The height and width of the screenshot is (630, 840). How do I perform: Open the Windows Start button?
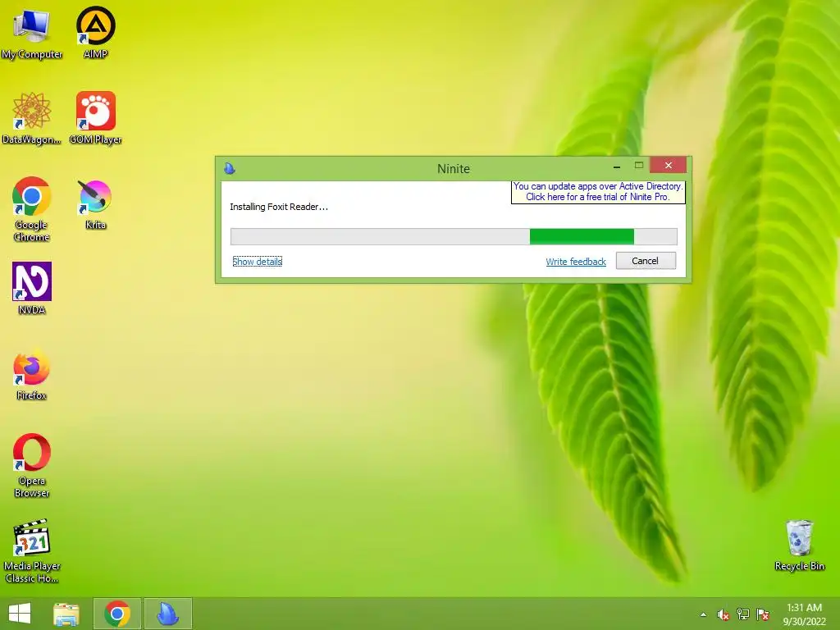(x=20, y=614)
